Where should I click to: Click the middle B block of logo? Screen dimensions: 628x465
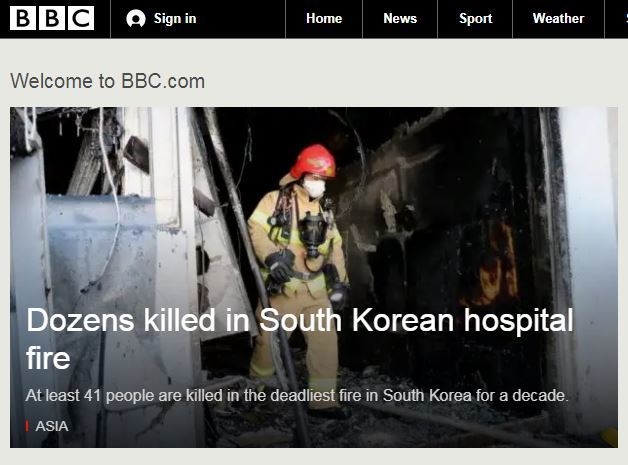pos(52,18)
